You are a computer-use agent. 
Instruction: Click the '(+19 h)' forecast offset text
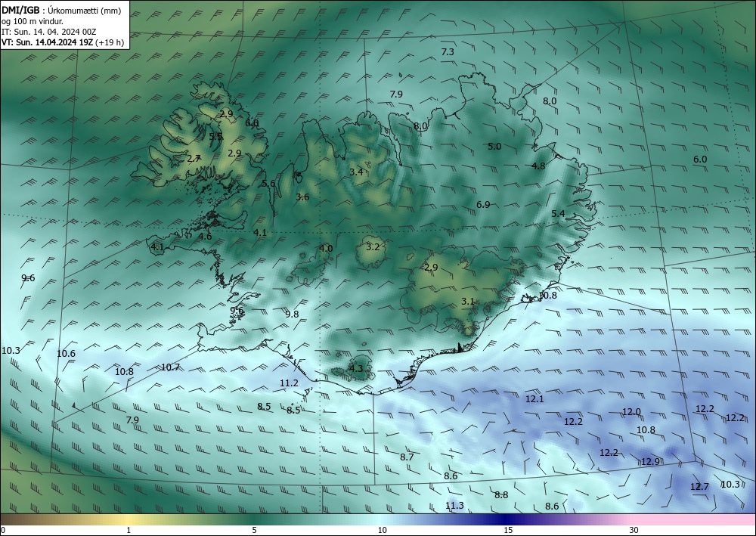coord(110,42)
